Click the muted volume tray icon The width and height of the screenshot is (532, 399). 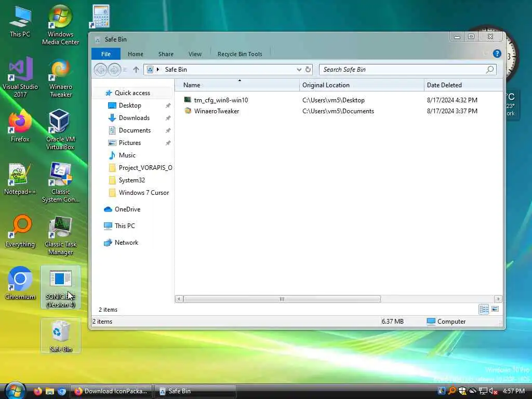pyautogui.click(x=494, y=391)
